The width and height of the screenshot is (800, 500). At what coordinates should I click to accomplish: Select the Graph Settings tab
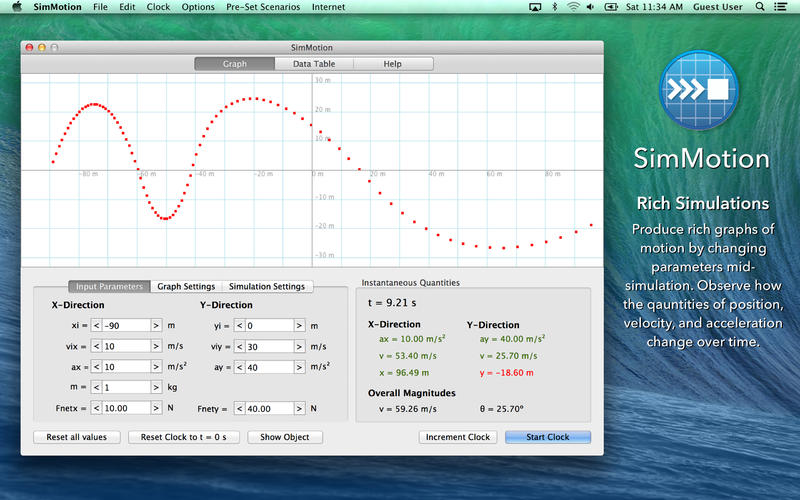(186, 286)
